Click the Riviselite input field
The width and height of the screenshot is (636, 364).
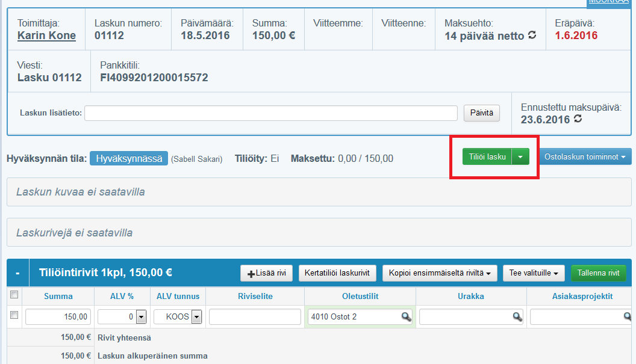pyautogui.click(x=255, y=316)
